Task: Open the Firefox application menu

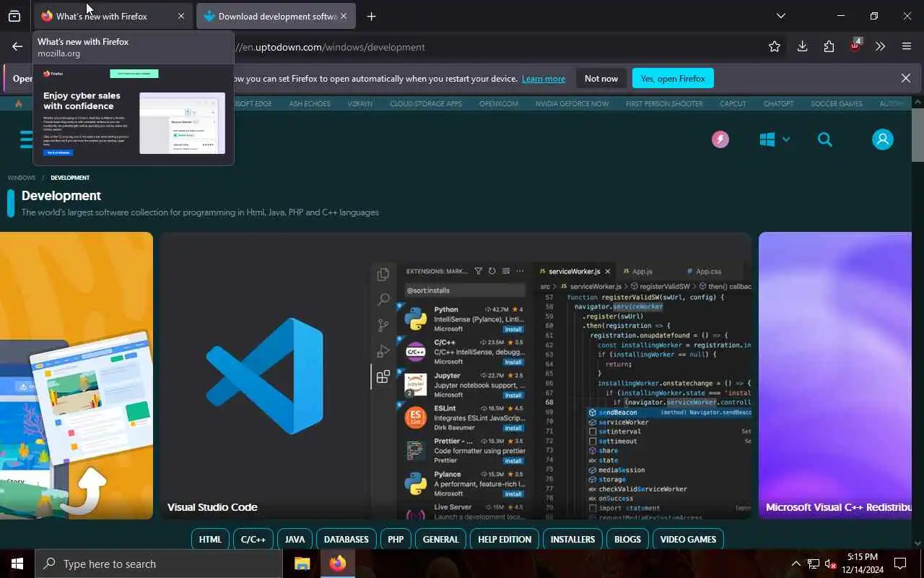Action: point(907,47)
